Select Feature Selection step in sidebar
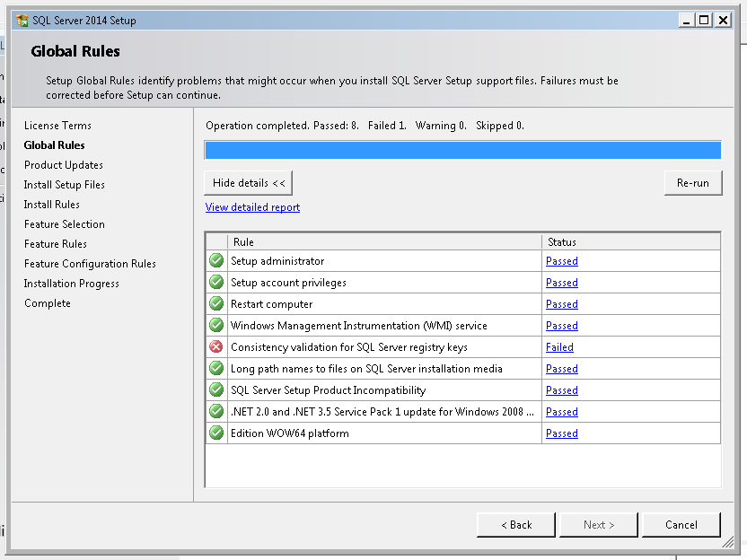 coord(65,224)
